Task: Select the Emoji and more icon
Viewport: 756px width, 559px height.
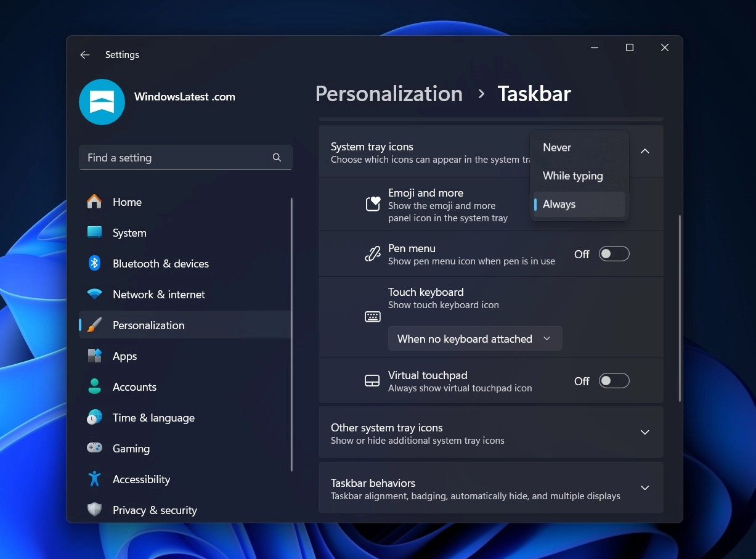Action: click(372, 203)
